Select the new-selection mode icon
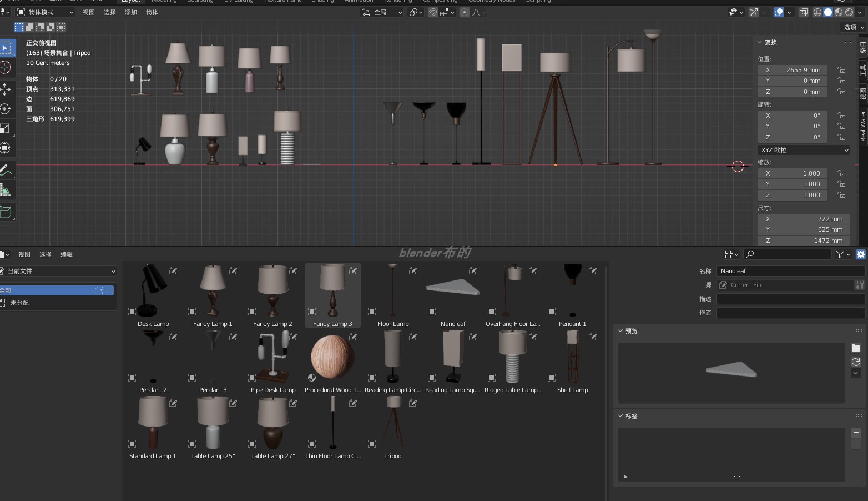This screenshot has height=501, width=868. pos(19,27)
